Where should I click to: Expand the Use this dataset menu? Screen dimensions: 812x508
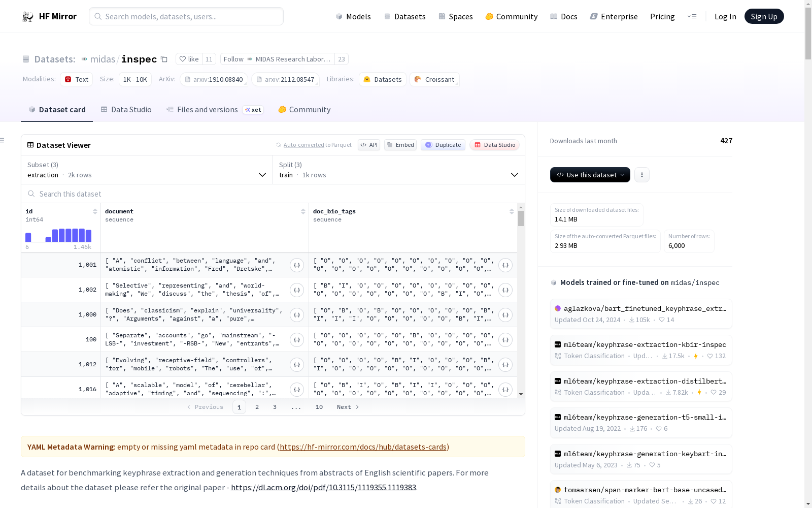click(590, 175)
